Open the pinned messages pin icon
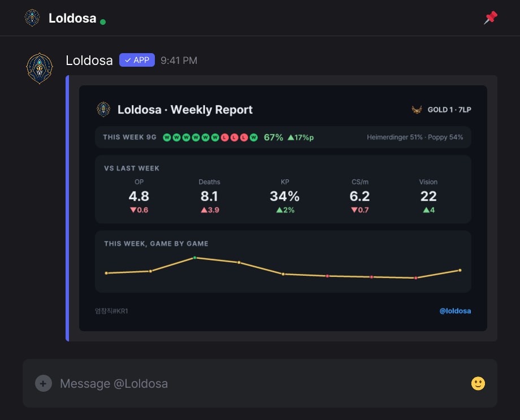520x420 pixels. point(491,18)
